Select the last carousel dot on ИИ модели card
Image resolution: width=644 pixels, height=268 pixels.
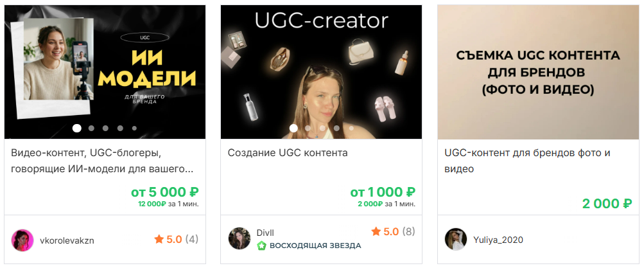[x=134, y=128]
